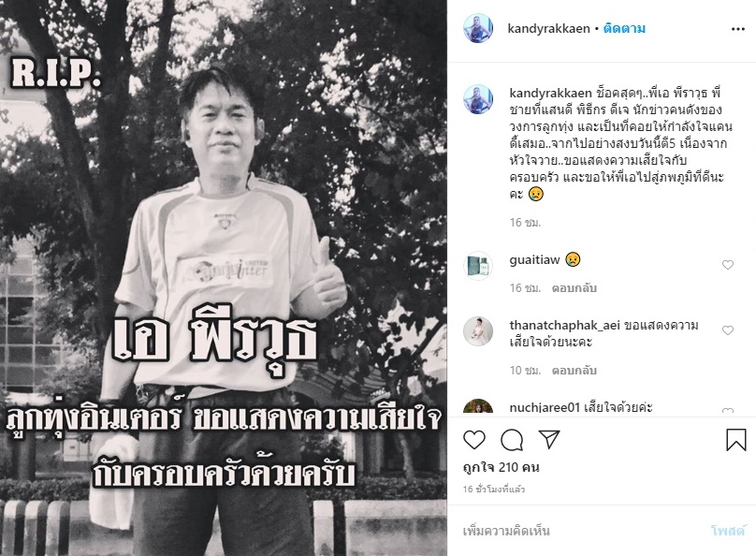Save post with bookmark icon
The width and height of the screenshot is (756, 556).
coord(735,440)
